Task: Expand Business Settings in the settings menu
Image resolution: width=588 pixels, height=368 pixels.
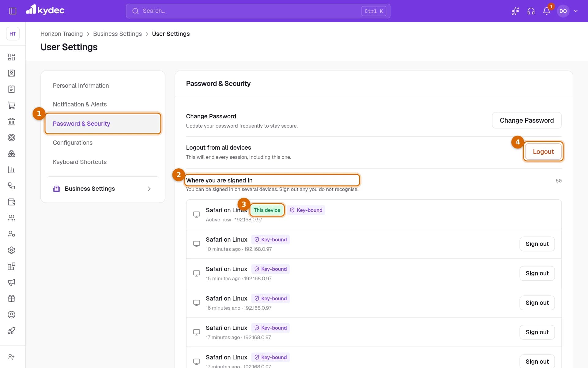Action: coord(103,189)
